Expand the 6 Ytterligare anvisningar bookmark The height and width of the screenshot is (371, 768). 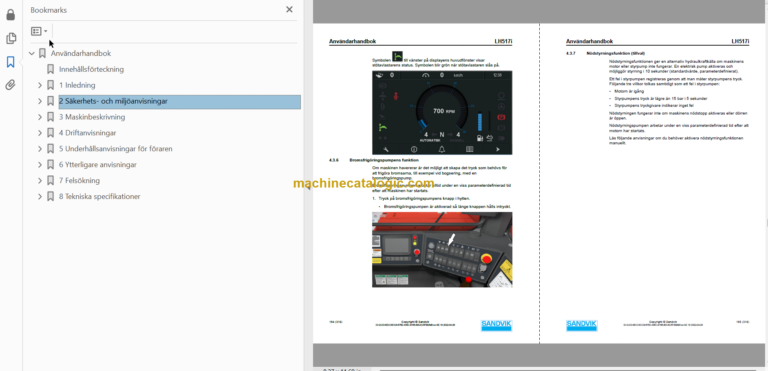point(40,165)
